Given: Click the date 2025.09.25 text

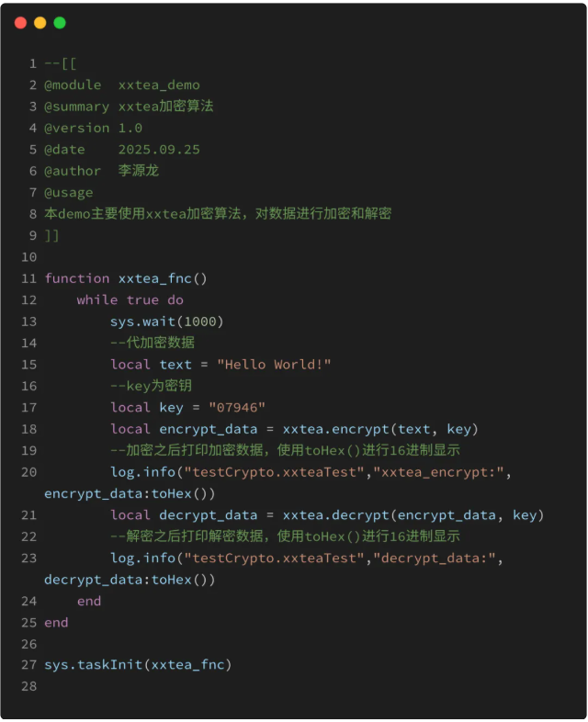Looking at the screenshot, I should 159,150.
